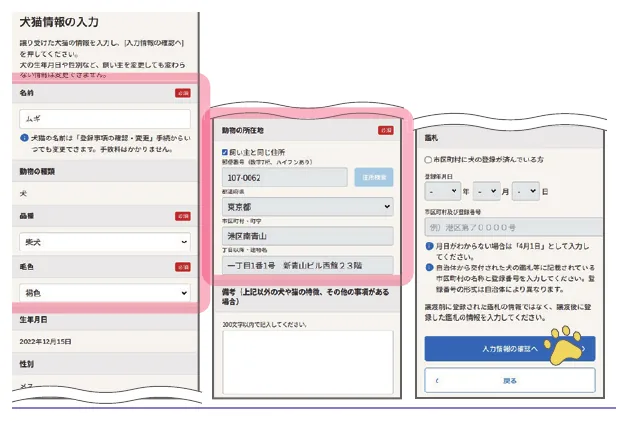Click the 必須 badge next to 品種
The image size is (628, 421).
coord(183,216)
